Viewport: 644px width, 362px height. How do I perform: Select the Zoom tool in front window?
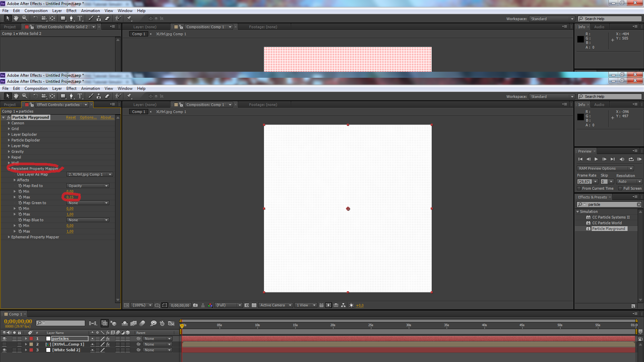[x=24, y=96]
